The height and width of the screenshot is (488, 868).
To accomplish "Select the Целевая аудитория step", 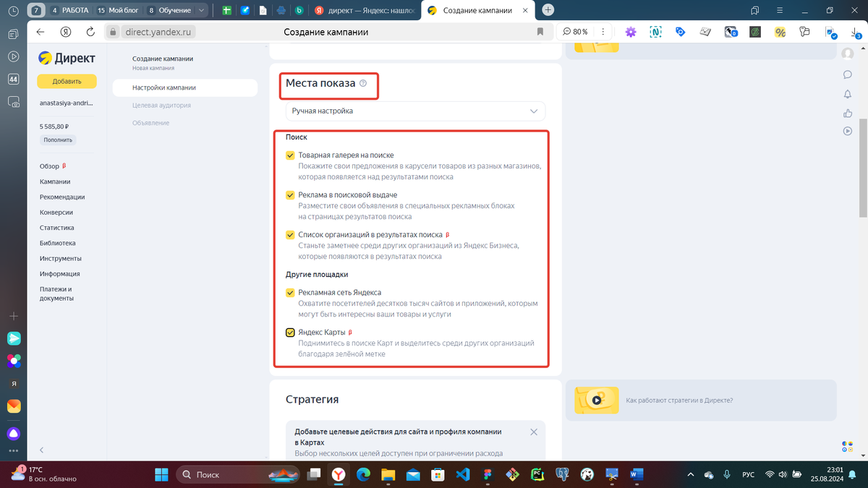I will tap(161, 105).
